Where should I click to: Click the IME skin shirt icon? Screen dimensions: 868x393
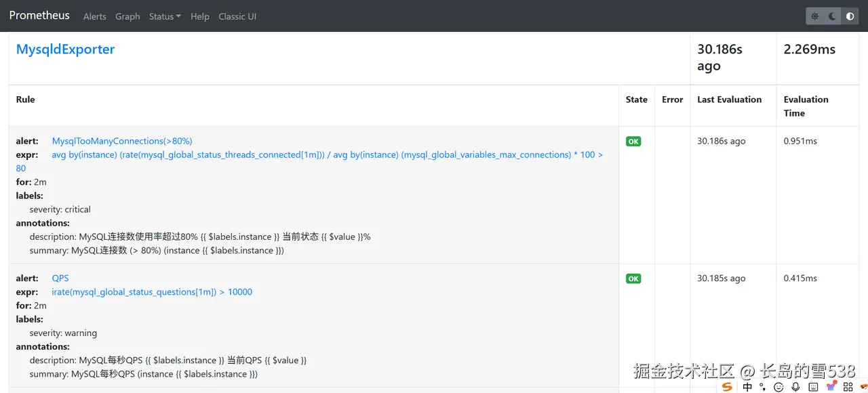tap(831, 387)
